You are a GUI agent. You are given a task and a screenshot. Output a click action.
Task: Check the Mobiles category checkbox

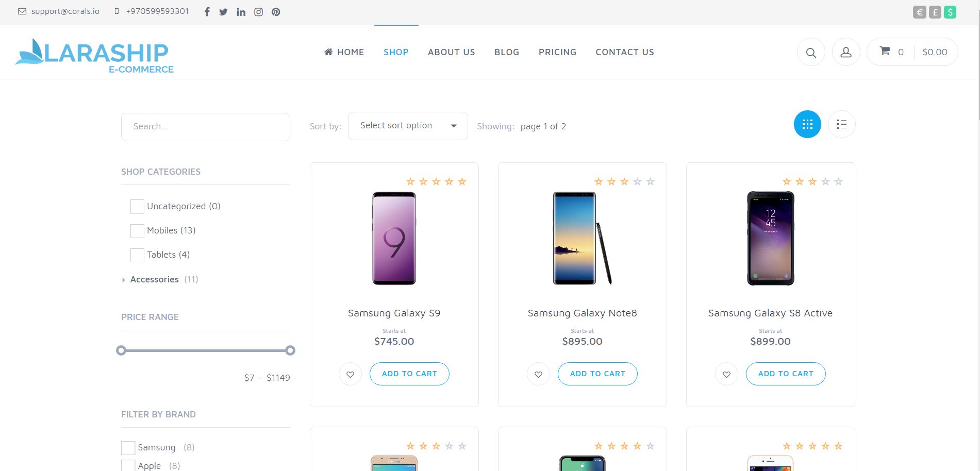tap(137, 231)
